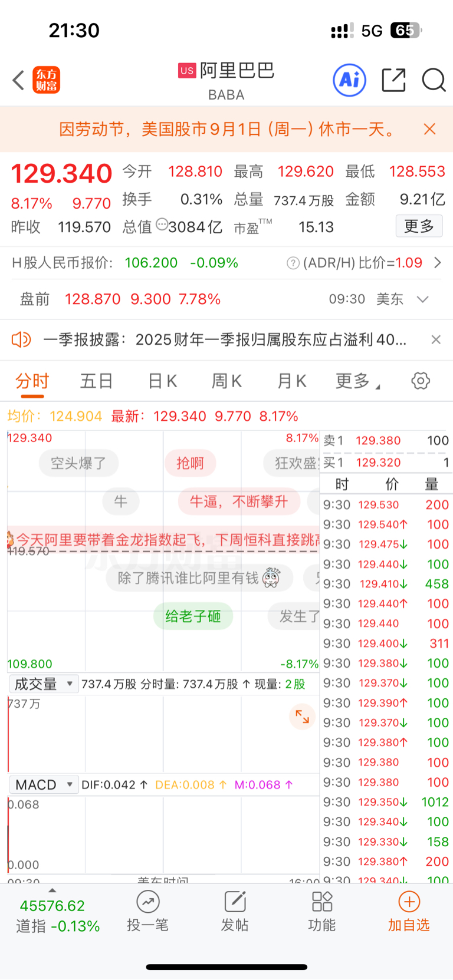Open the 今天阿里要带着金龙指数起飞 scrolling comment
453x980 pixels.
click(x=163, y=540)
